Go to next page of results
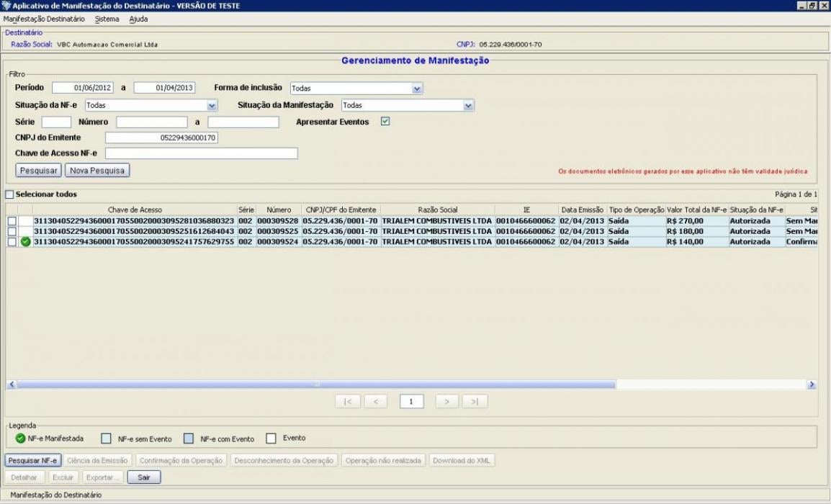 446,402
